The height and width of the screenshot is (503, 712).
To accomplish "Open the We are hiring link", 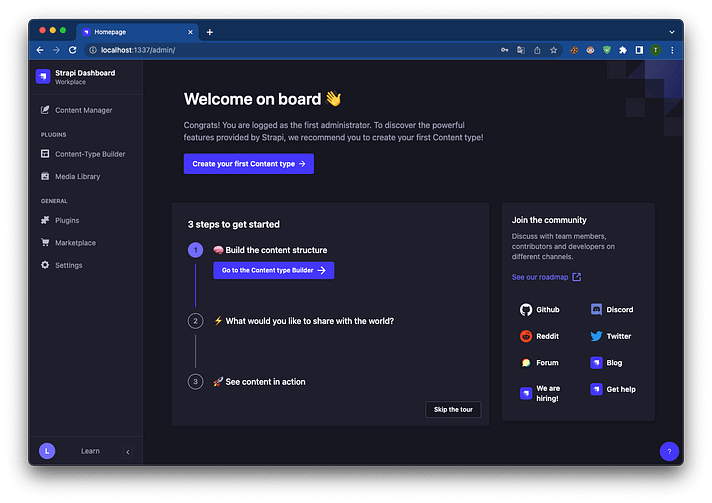I will coord(540,393).
